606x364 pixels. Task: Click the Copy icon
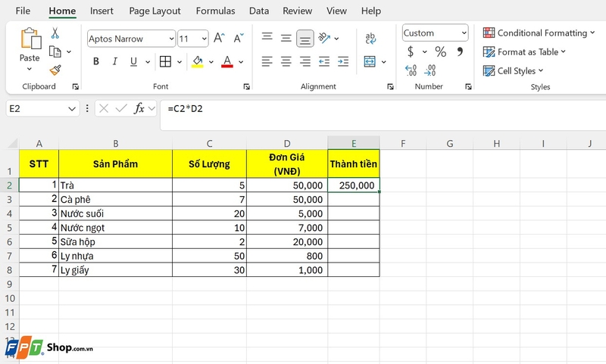click(55, 51)
